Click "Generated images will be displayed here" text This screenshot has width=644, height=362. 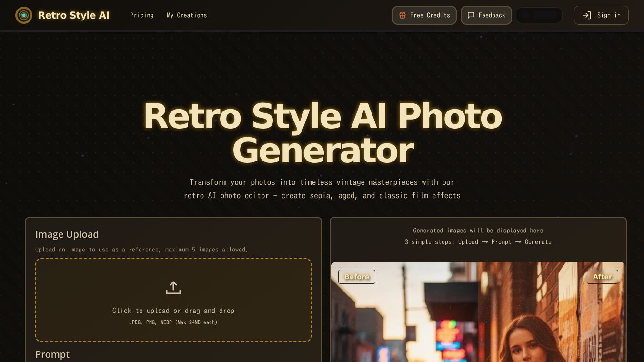(478, 231)
